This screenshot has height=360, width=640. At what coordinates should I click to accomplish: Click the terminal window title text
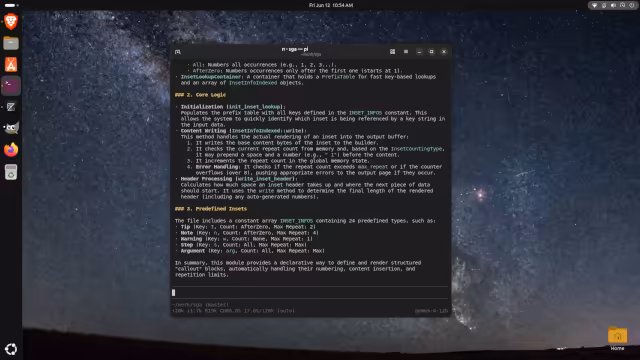point(295,49)
